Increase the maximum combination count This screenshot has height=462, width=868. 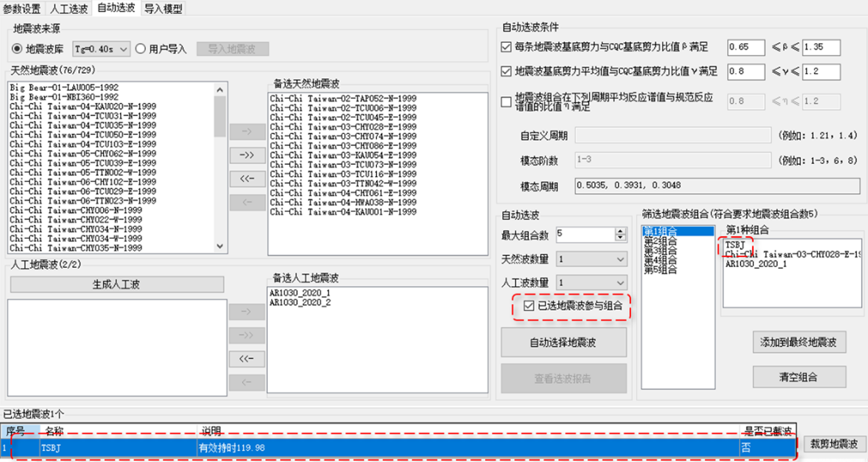[620, 231]
